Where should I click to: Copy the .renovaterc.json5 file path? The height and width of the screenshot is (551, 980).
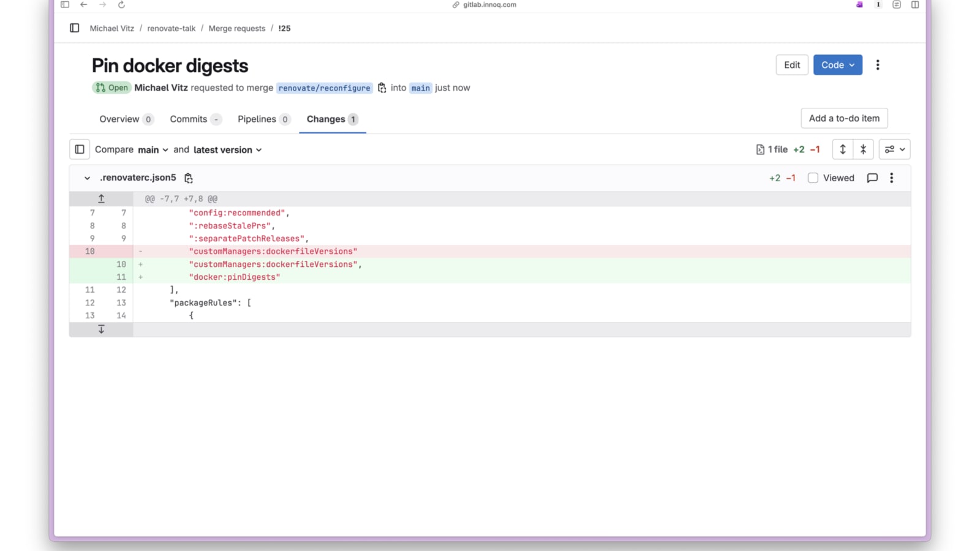tap(189, 178)
